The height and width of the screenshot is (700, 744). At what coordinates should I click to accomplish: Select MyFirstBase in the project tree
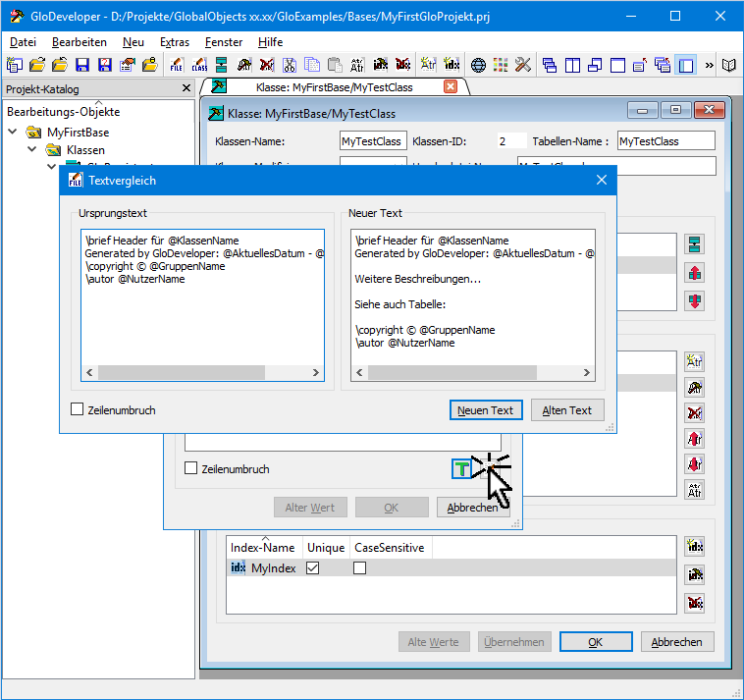[79, 133]
